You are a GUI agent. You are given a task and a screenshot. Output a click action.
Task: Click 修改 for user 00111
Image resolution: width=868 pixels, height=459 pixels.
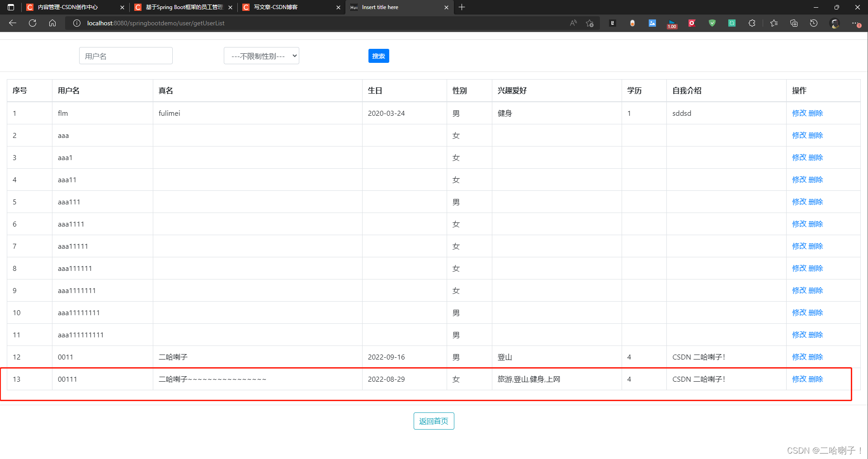(x=799, y=379)
